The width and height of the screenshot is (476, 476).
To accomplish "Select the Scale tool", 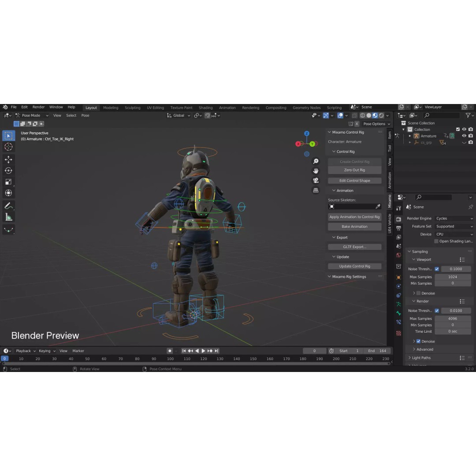I will click(x=8, y=182).
